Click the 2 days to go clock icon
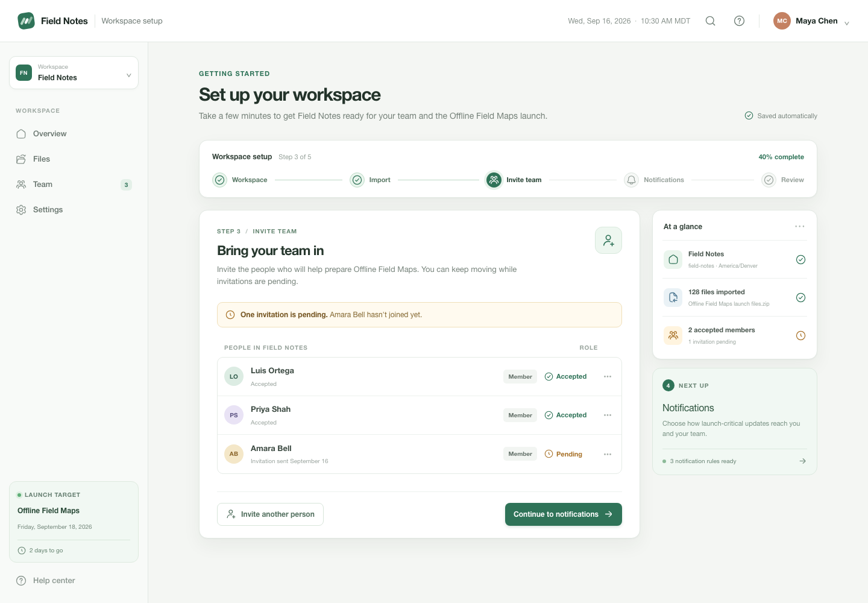Screen dimensions: 868x603 pos(22,551)
